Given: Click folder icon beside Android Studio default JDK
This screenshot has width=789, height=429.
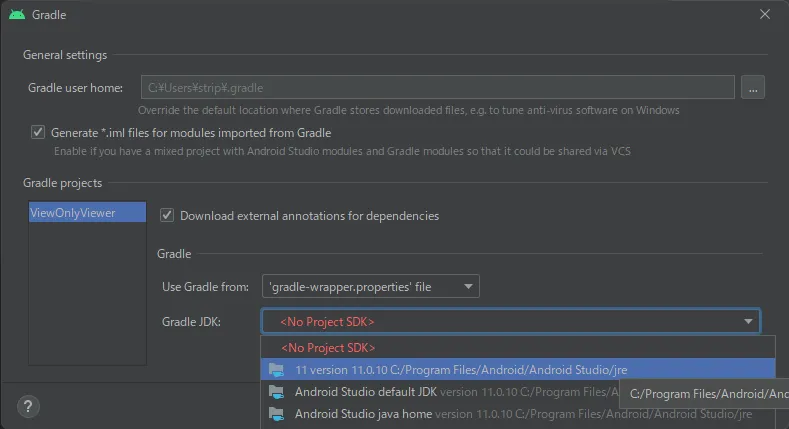Looking at the screenshot, I should (x=276, y=392).
